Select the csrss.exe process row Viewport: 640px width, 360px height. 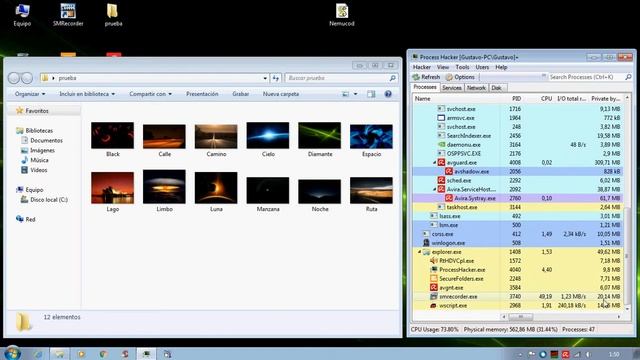coord(518,234)
